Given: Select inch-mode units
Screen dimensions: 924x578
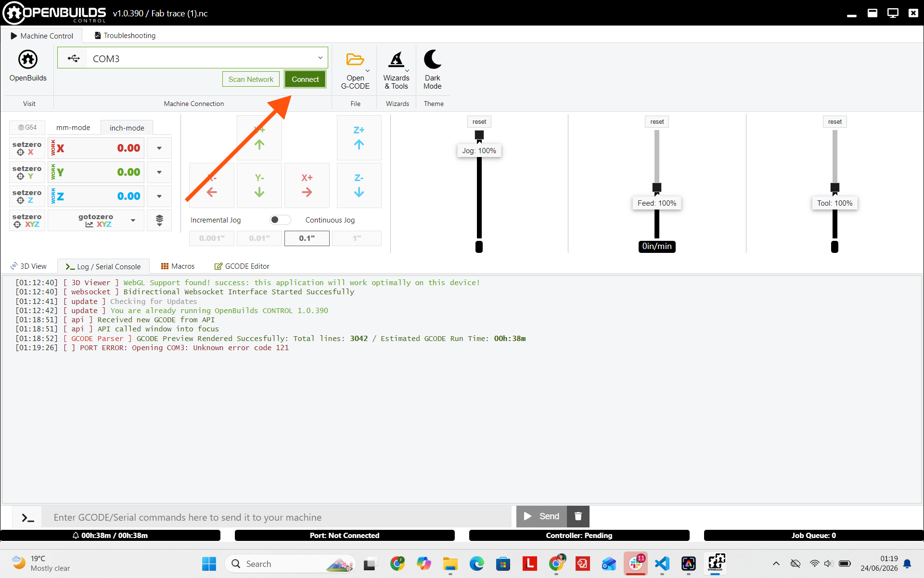Looking at the screenshot, I should (127, 128).
